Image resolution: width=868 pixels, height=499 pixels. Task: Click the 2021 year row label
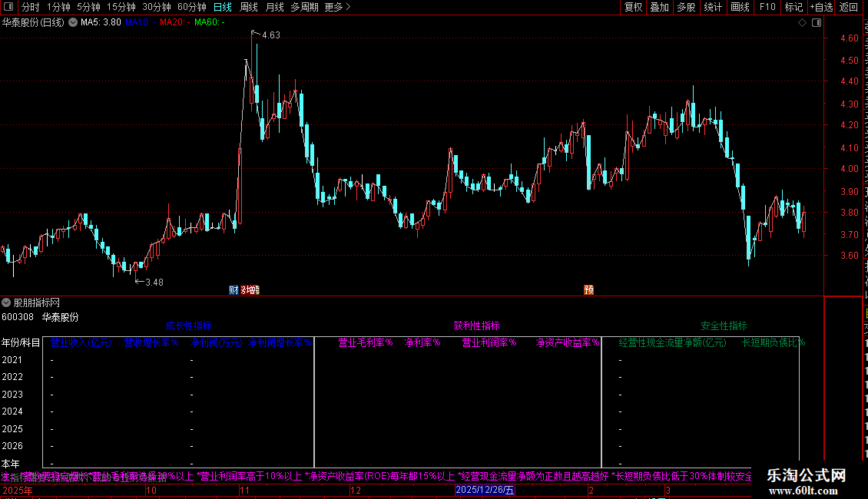(12, 360)
